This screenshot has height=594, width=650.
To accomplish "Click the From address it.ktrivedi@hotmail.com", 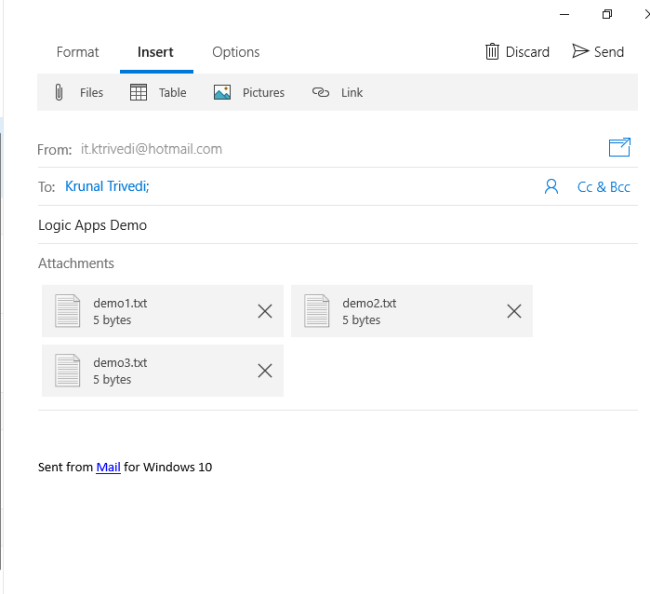I will click(x=152, y=149).
